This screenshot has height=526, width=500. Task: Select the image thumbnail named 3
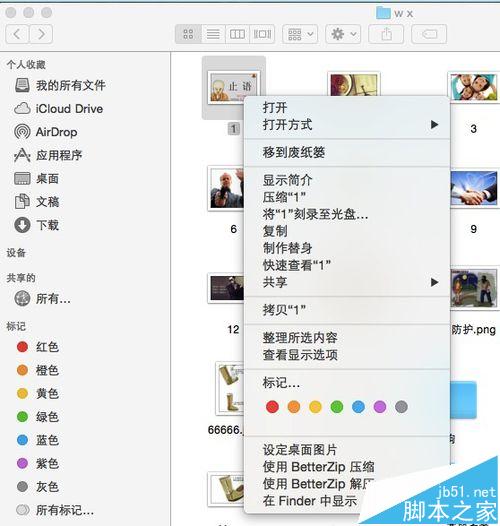474,87
